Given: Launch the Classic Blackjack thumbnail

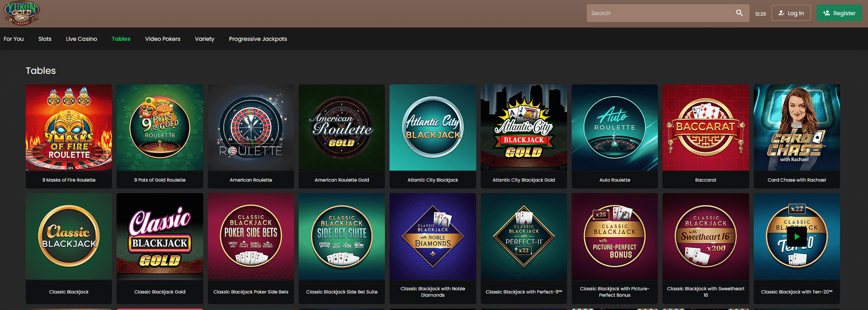Looking at the screenshot, I should (69, 236).
